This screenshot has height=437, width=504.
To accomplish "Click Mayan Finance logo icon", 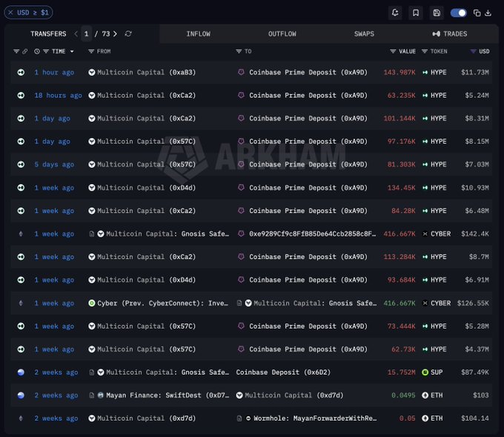I will pyautogui.click(x=101, y=395).
